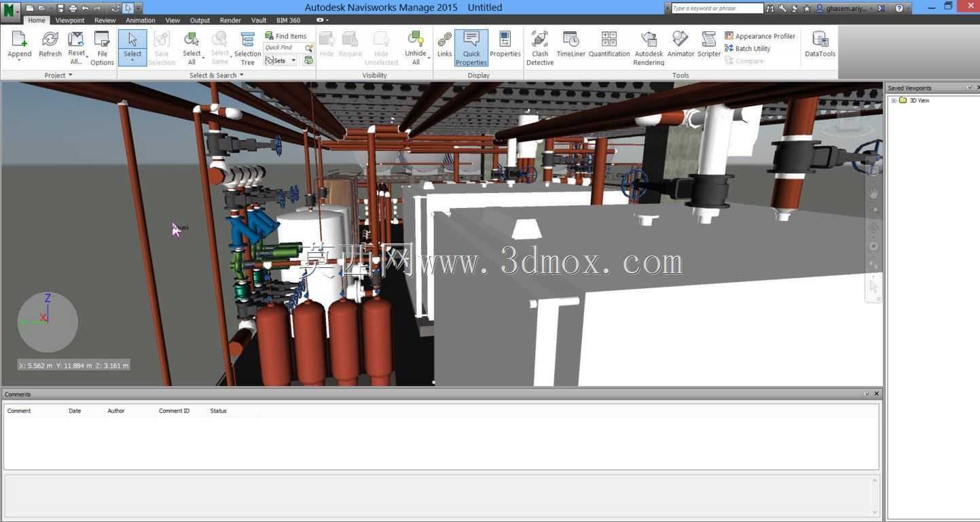The image size is (980, 522).
Task: Close the Comments panel
Action: tap(876, 394)
